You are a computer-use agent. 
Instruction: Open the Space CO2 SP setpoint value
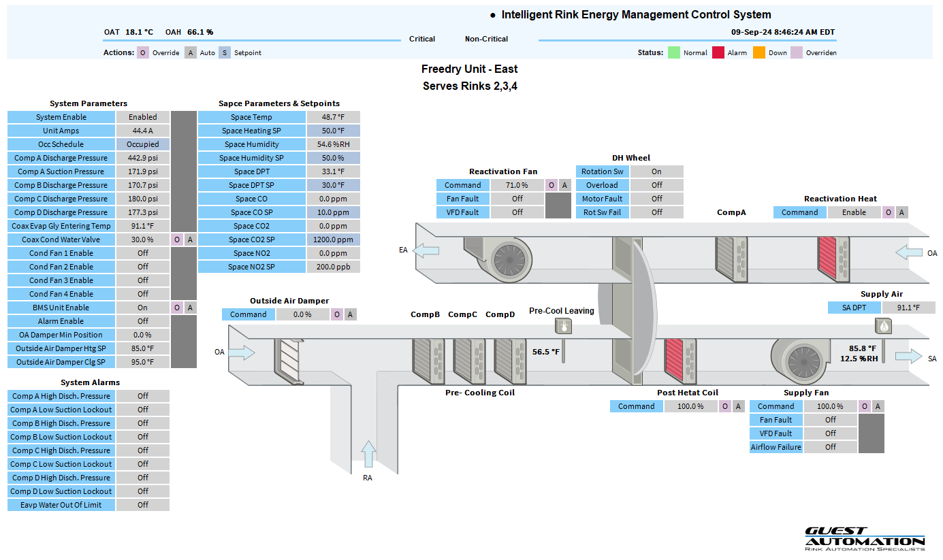(x=333, y=240)
